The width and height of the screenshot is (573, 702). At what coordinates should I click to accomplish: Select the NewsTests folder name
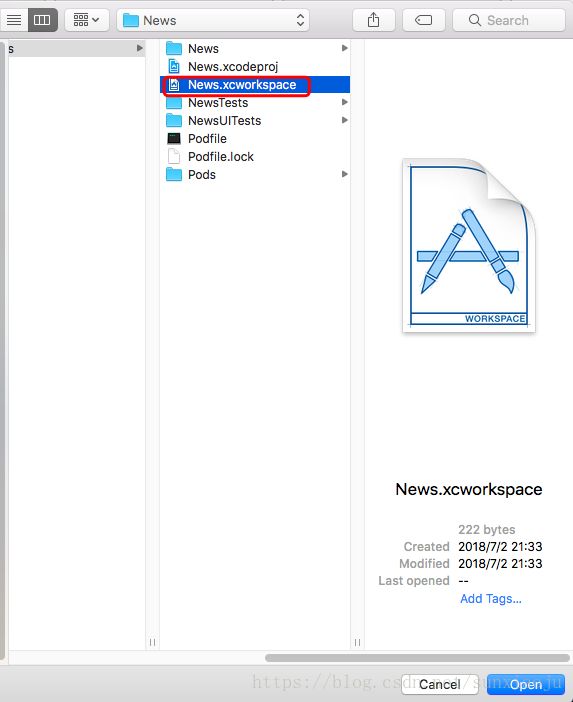pos(218,103)
